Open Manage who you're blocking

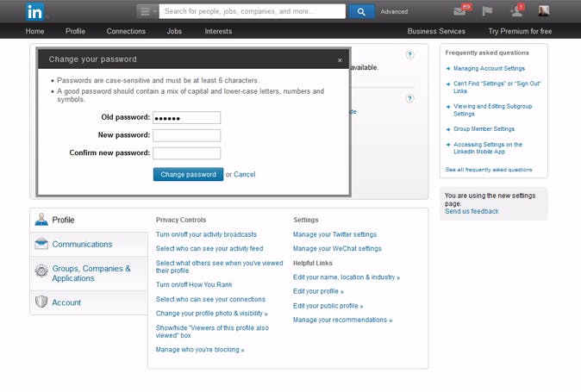pyautogui.click(x=200, y=350)
